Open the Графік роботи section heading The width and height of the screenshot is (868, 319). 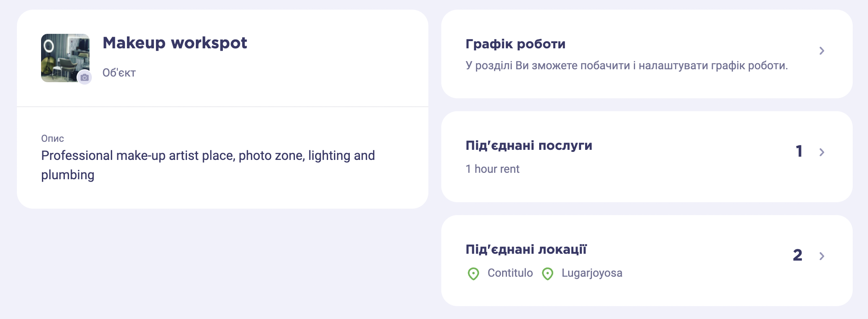click(515, 44)
